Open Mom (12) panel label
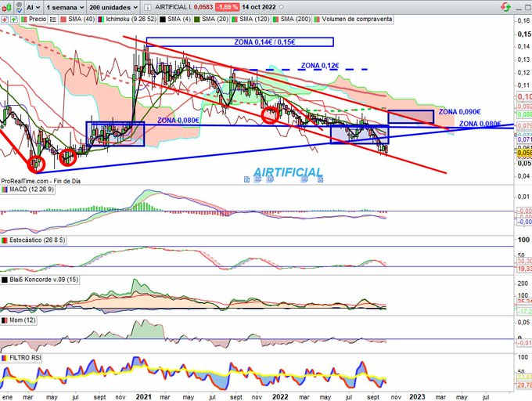The width and height of the screenshot is (532, 401). (22, 320)
